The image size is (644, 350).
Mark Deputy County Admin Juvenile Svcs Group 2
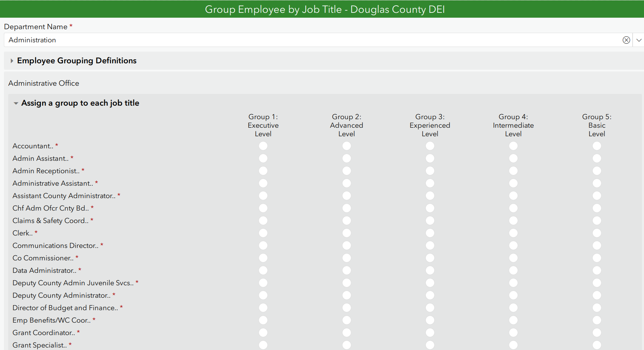(x=347, y=283)
